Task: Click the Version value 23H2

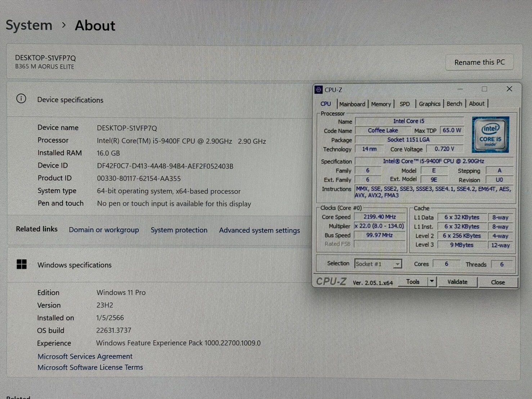Action: [x=104, y=305]
